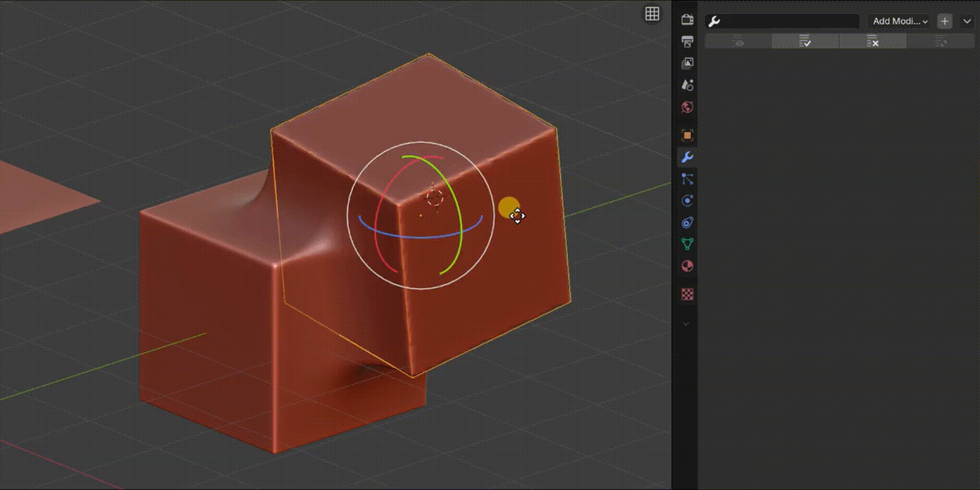
Task: Click the viewport visibility modifiers button
Action: [x=738, y=41]
